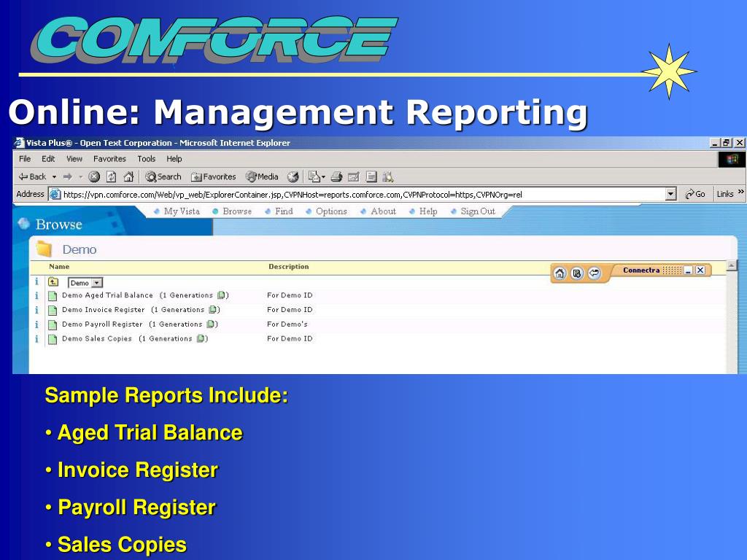Viewport: 747px width, 560px height.
Task: Open the Demo folder dropdown
Action: 85,283
